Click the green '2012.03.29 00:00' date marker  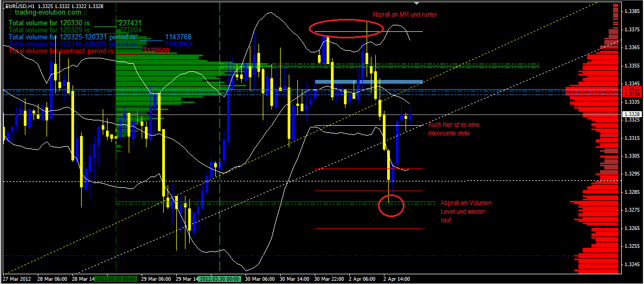(x=115, y=279)
